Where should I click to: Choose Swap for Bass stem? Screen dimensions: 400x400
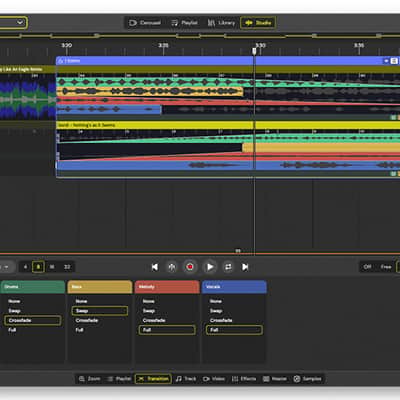(x=100, y=311)
